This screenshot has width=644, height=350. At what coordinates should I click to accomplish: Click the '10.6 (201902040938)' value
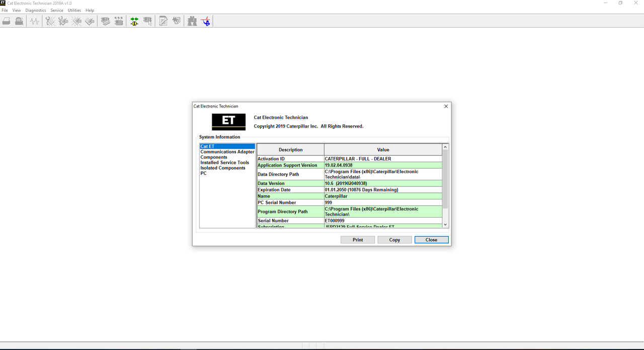pyautogui.click(x=383, y=183)
